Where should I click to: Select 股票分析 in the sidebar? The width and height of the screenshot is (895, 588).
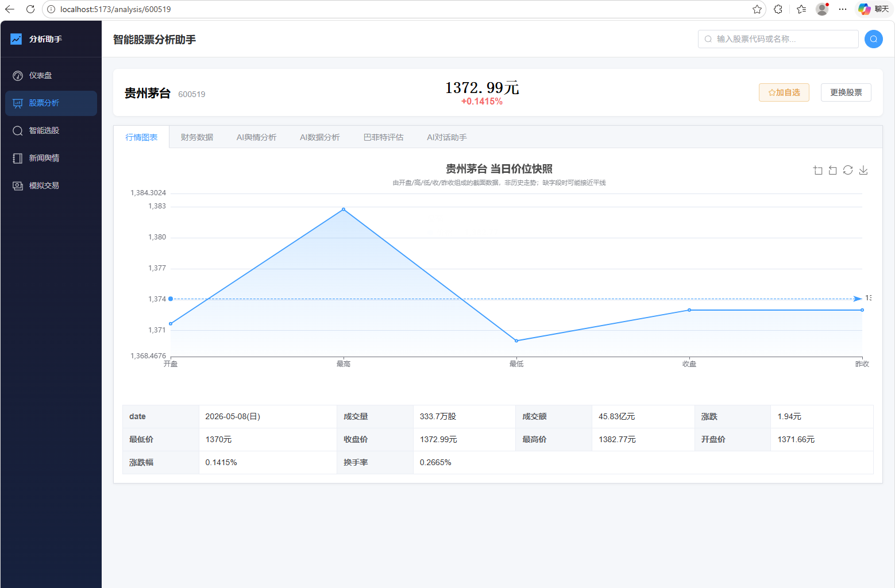tap(51, 103)
